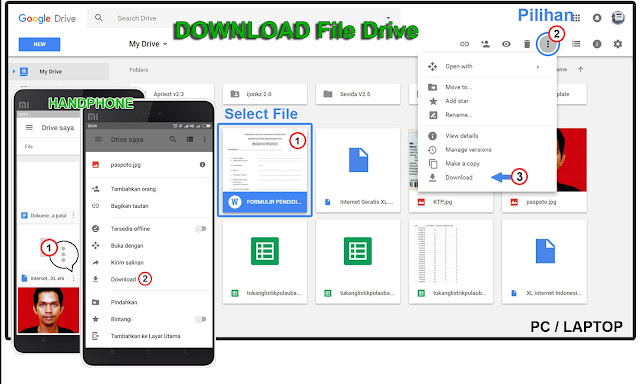Click hamburger menu on front phone
Screen dimensions: 640x384
[x=98, y=140]
